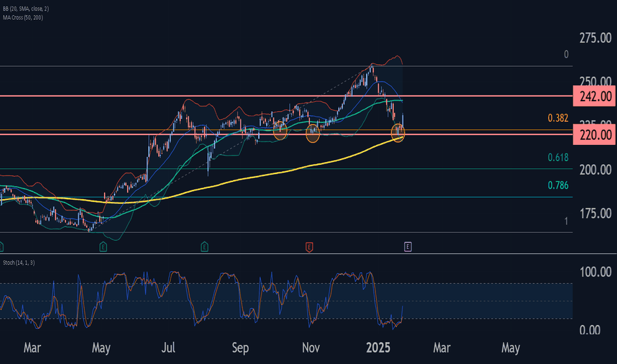617x364 pixels.
Task: Select the 0.618 Fibonacci level label
Action: pyautogui.click(x=558, y=158)
